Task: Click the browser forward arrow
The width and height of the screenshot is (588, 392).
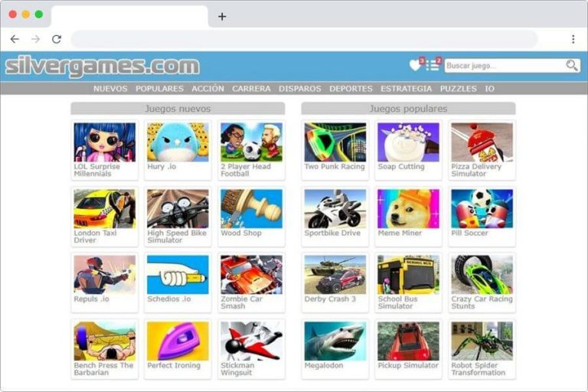Action: pyautogui.click(x=36, y=39)
